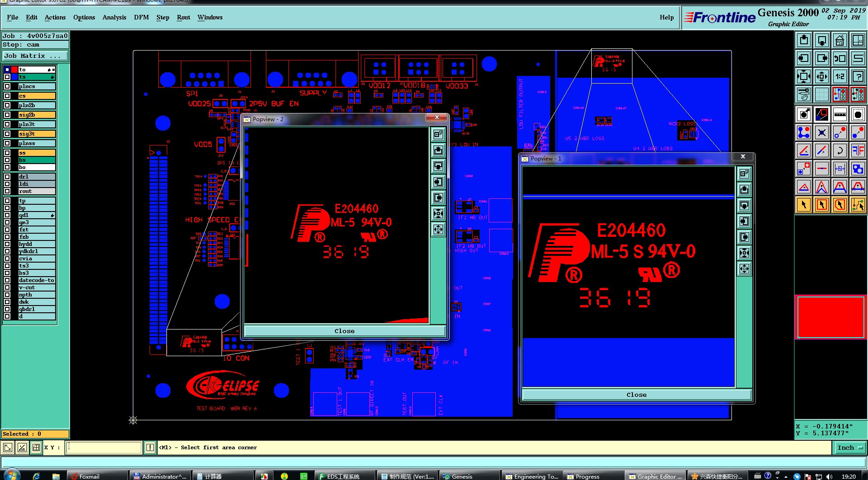Open Internet Explorer from taskbar

pyautogui.click(x=37, y=476)
